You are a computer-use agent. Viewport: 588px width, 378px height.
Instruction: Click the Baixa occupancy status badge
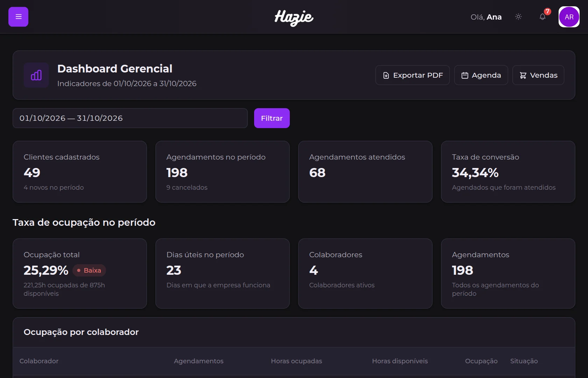pos(89,271)
